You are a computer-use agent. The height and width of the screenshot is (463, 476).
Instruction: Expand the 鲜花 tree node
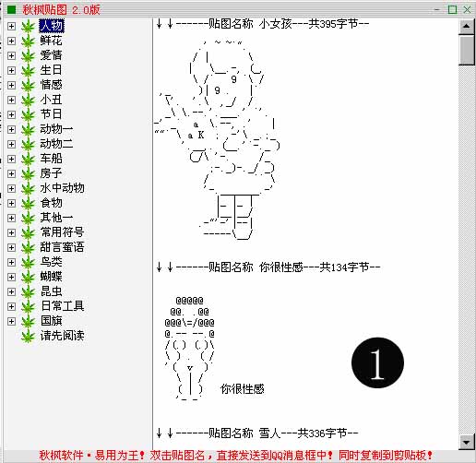coord(11,41)
